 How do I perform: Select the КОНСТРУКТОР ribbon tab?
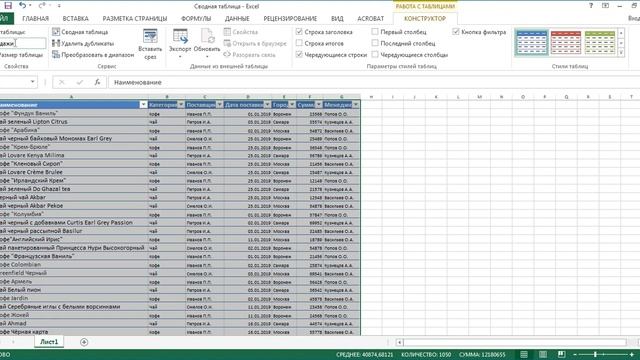(425, 18)
